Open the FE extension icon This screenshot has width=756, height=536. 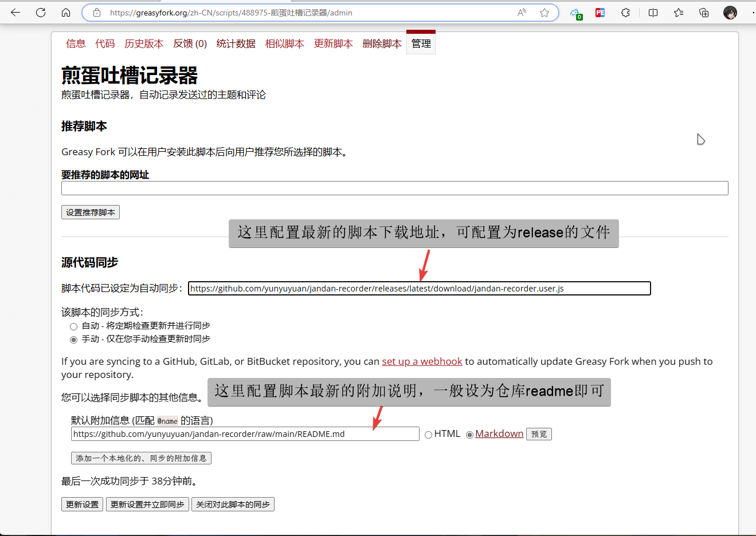pyautogui.click(x=600, y=13)
